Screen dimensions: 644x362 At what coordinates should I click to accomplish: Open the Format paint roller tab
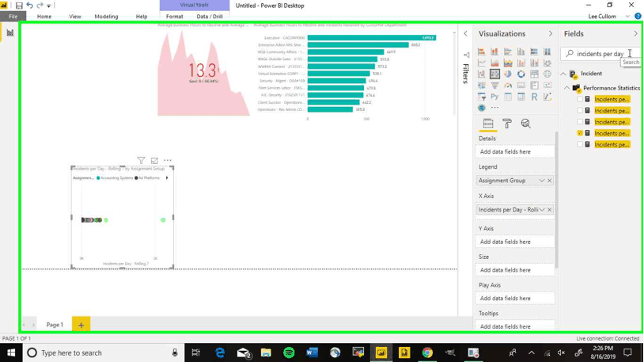pyautogui.click(x=507, y=124)
